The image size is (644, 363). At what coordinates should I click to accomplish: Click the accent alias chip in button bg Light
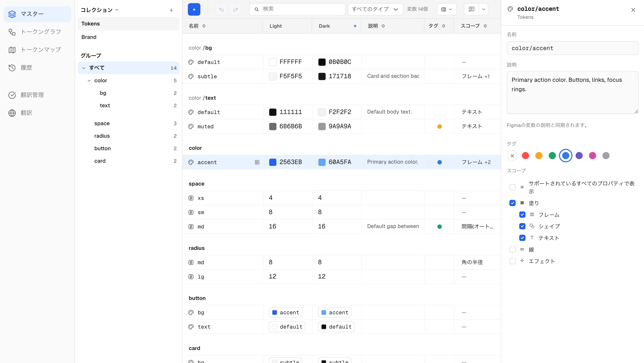[286, 312]
